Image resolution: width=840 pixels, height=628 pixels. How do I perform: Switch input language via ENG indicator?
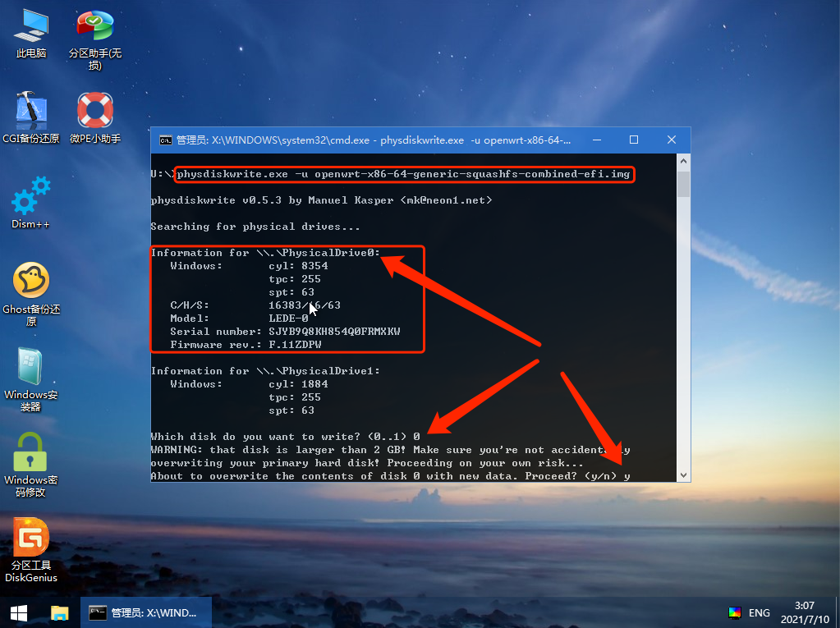point(759,613)
